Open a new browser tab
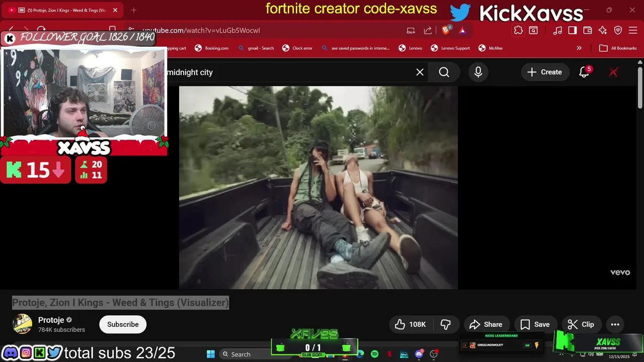The width and height of the screenshot is (644, 362). point(133,10)
